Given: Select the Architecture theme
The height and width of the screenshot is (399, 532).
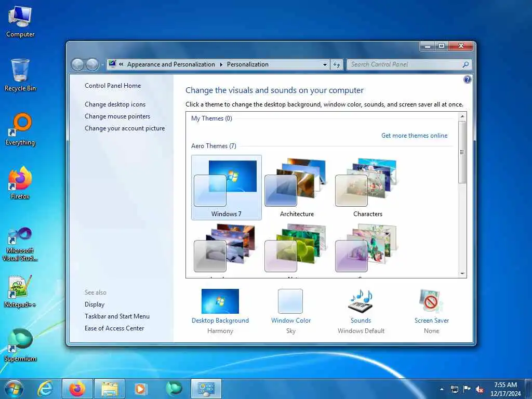Looking at the screenshot, I should pos(297,188).
